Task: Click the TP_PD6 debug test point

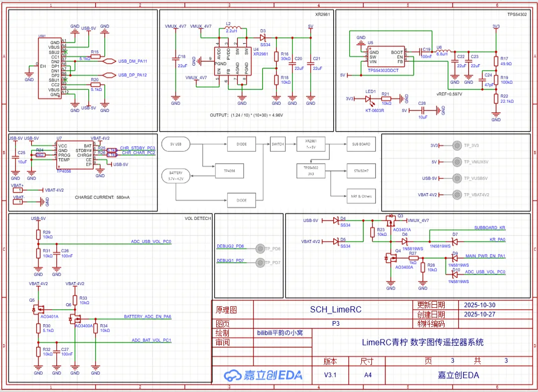Action: (x=260, y=248)
